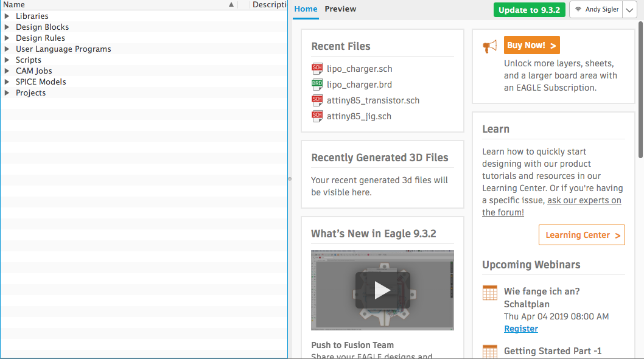The width and height of the screenshot is (644, 359).
Task: Select the Design Rules row
Action: tap(144, 38)
